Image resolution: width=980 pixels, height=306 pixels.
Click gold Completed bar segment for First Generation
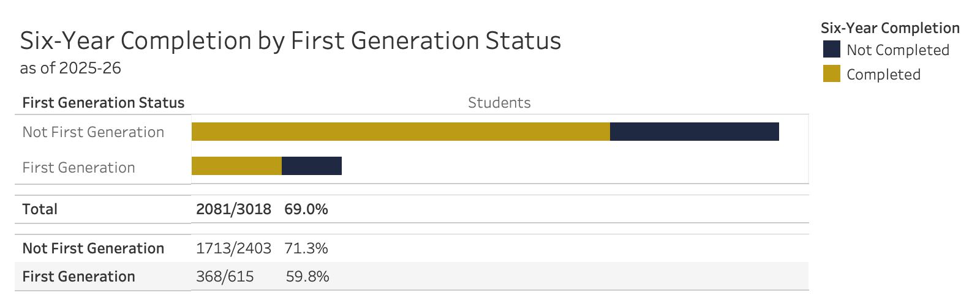click(236, 166)
